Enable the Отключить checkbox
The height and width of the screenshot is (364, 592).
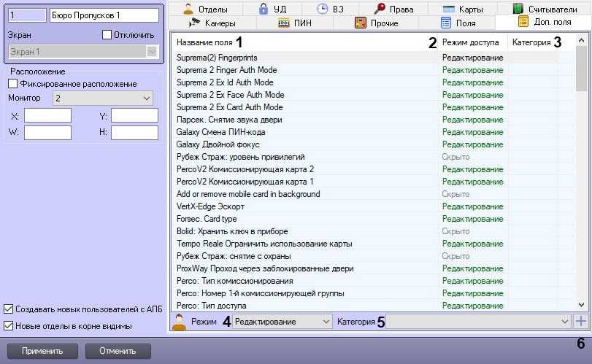[x=107, y=34]
